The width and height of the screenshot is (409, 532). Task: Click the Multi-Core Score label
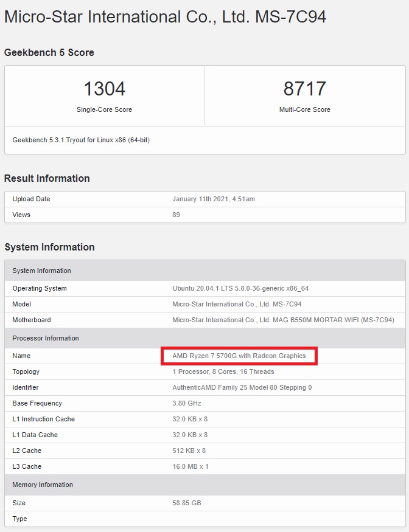coord(304,109)
